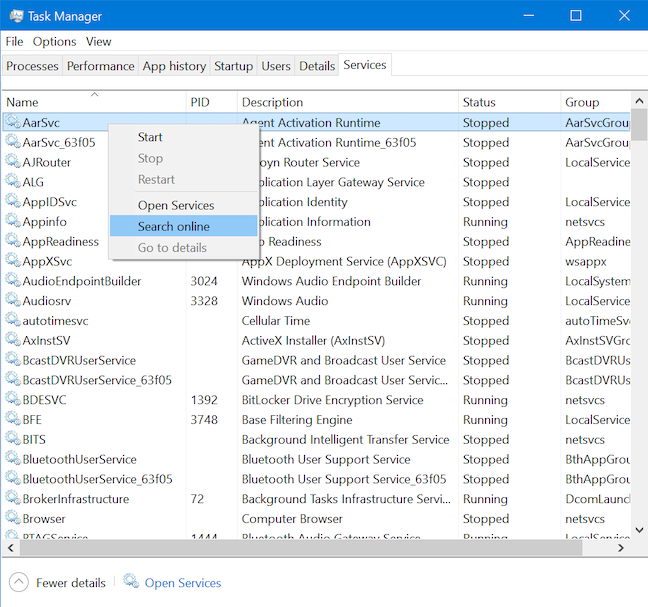Select Background Intelligent Transfer Service description
Viewport: 648px width, 607px height.
[x=345, y=439]
